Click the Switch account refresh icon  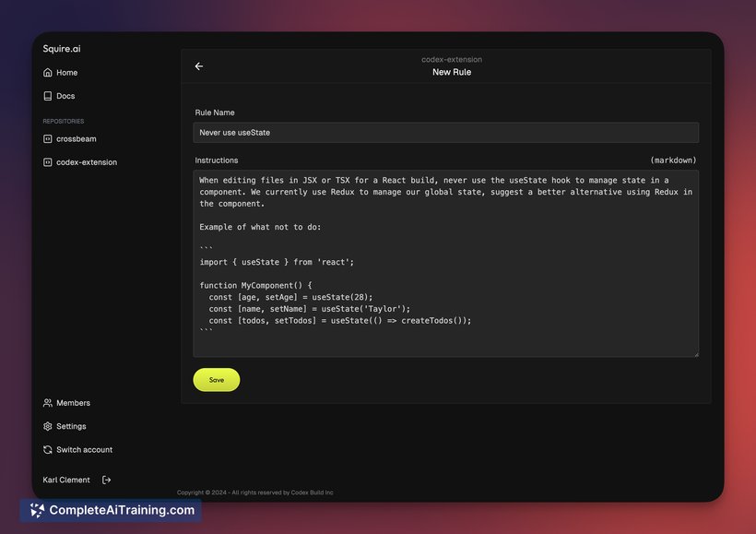click(x=47, y=449)
